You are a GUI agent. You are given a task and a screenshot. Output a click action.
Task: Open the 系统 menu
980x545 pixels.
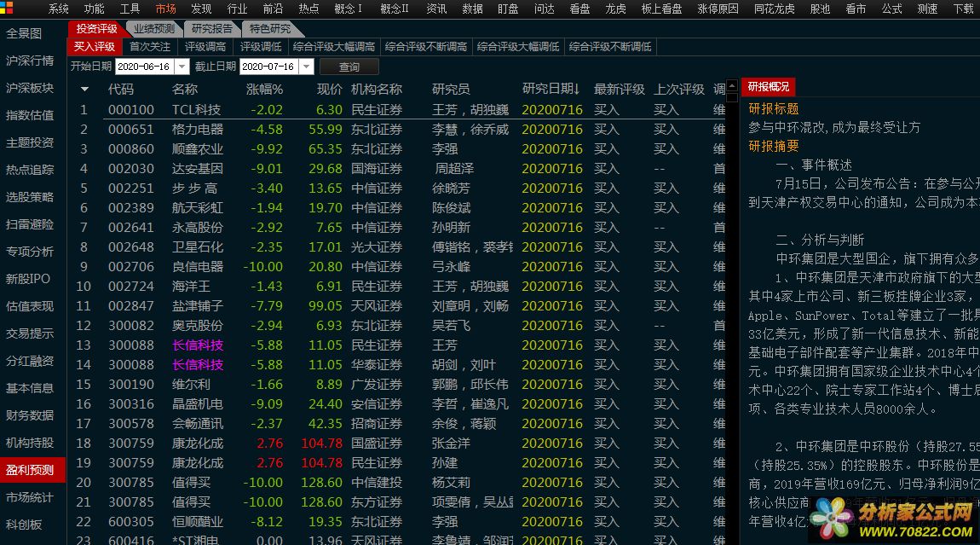[58, 9]
